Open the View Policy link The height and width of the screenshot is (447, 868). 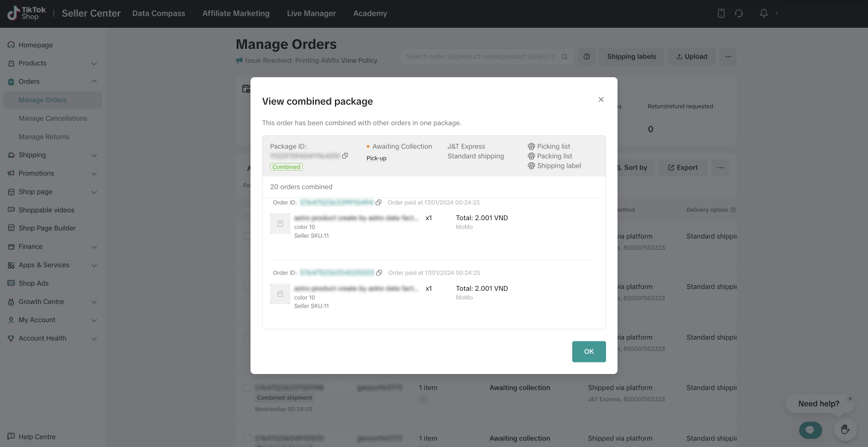tap(359, 60)
